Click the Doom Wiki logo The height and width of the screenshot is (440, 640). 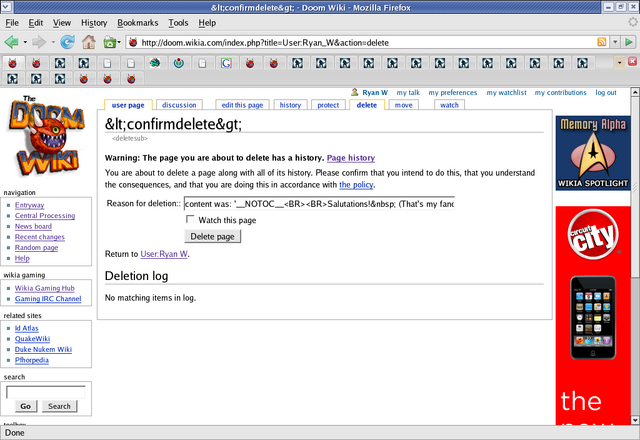click(46, 137)
